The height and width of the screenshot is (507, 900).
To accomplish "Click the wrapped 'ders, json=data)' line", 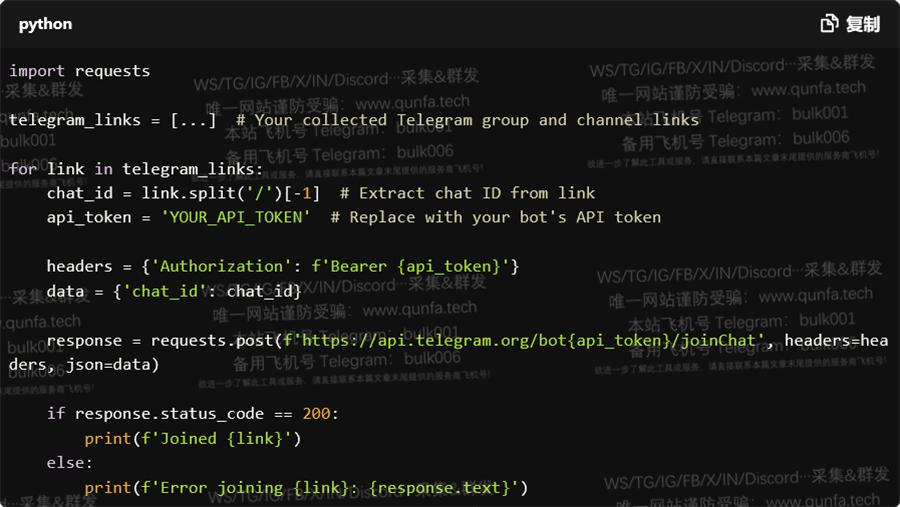I will (84, 365).
